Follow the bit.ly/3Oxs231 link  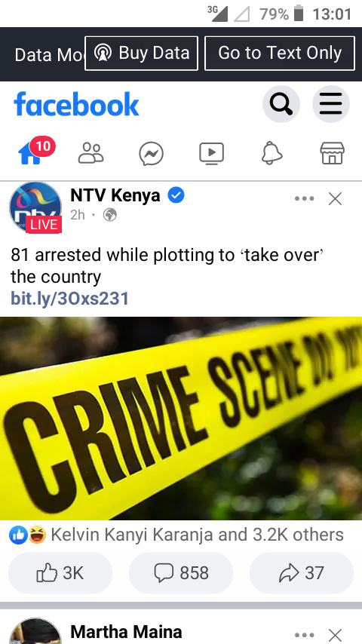70,299
